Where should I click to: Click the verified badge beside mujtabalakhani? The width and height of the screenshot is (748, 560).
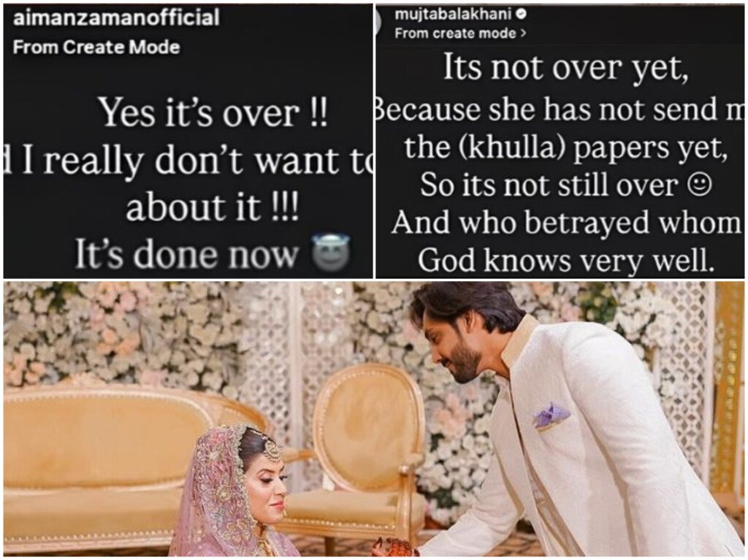click(x=522, y=15)
